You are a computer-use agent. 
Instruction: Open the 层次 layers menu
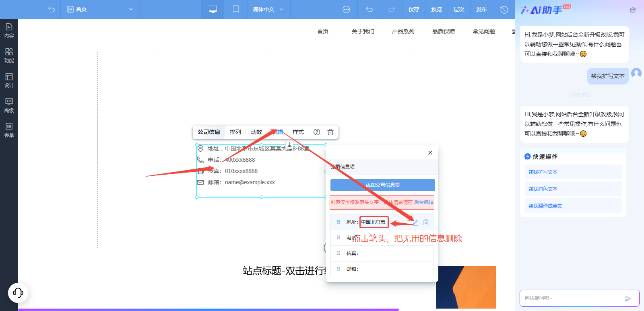[459, 9]
